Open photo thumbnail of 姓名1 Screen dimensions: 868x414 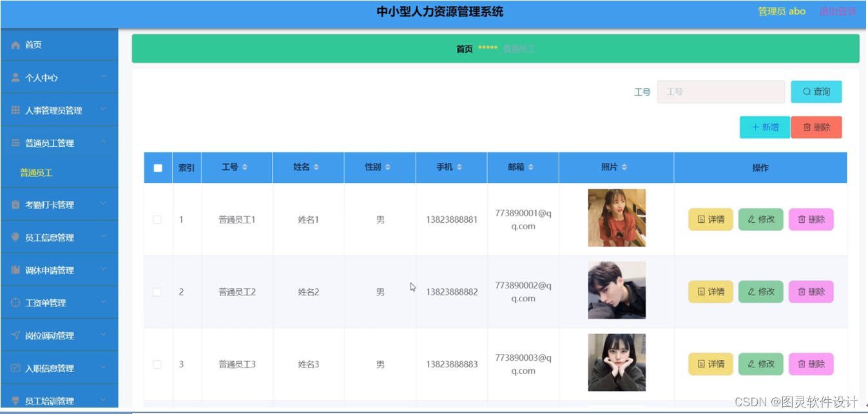tap(617, 218)
